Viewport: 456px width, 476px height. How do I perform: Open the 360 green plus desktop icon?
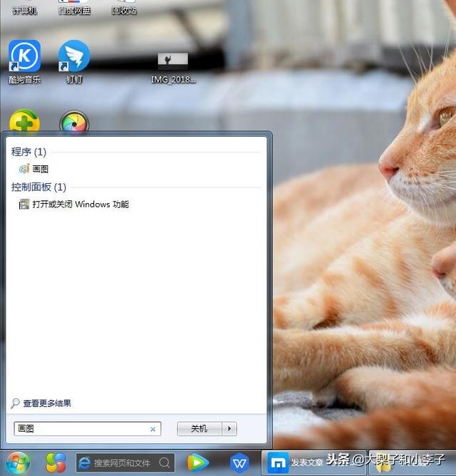tap(24, 123)
